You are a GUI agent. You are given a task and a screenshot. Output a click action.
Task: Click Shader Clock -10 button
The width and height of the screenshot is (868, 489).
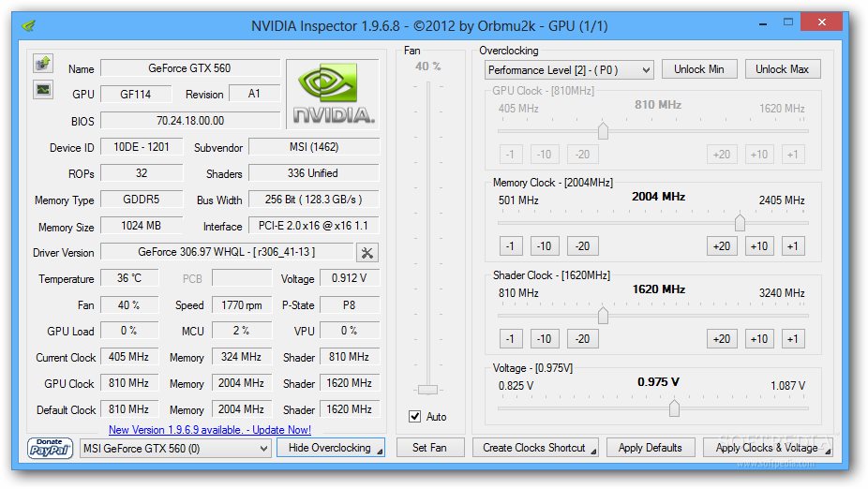coord(545,338)
